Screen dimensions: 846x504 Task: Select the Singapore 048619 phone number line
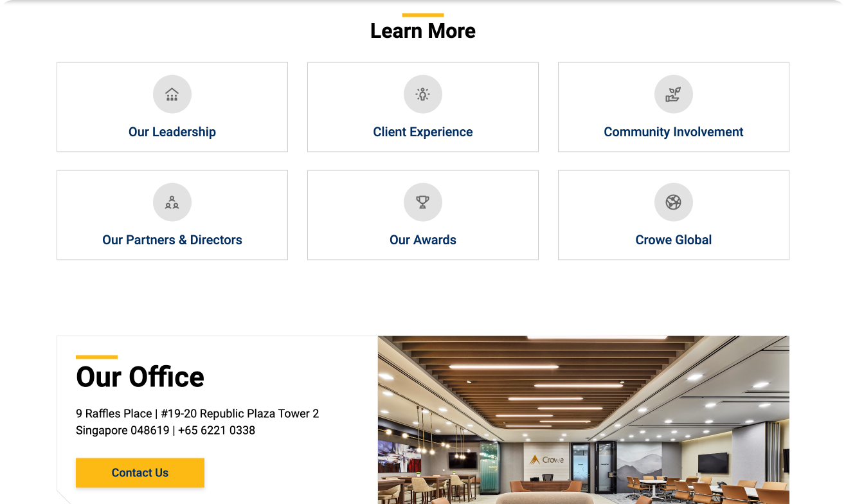point(165,430)
